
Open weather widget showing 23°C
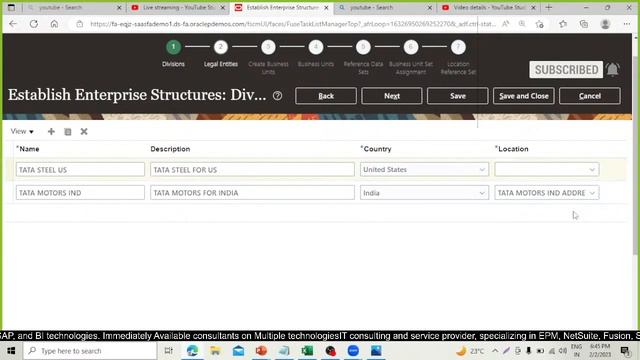[470, 351]
